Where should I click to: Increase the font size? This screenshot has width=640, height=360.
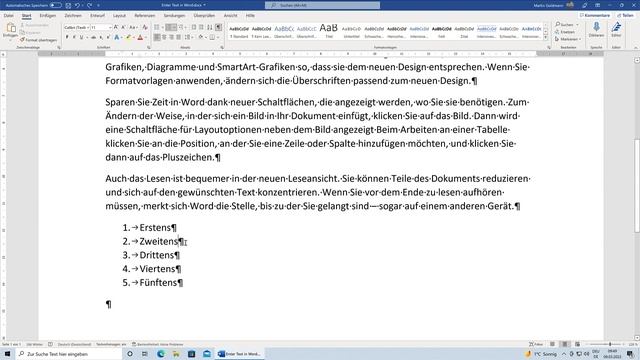[x=116, y=27]
